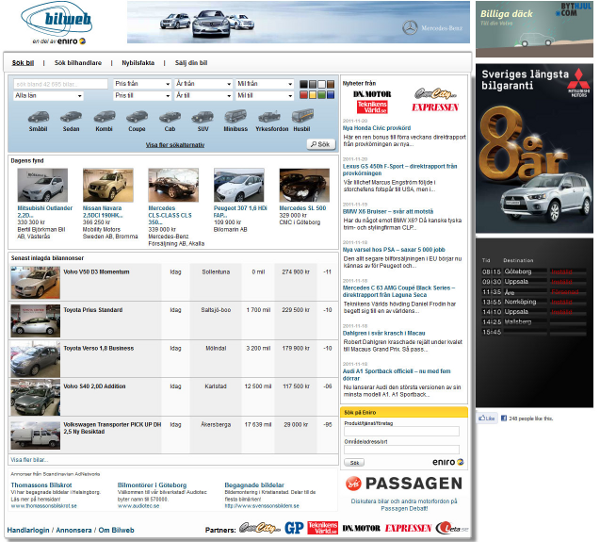Open Teknikens Värld logo in news panel
The image size is (600, 542).
click(x=372, y=107)
